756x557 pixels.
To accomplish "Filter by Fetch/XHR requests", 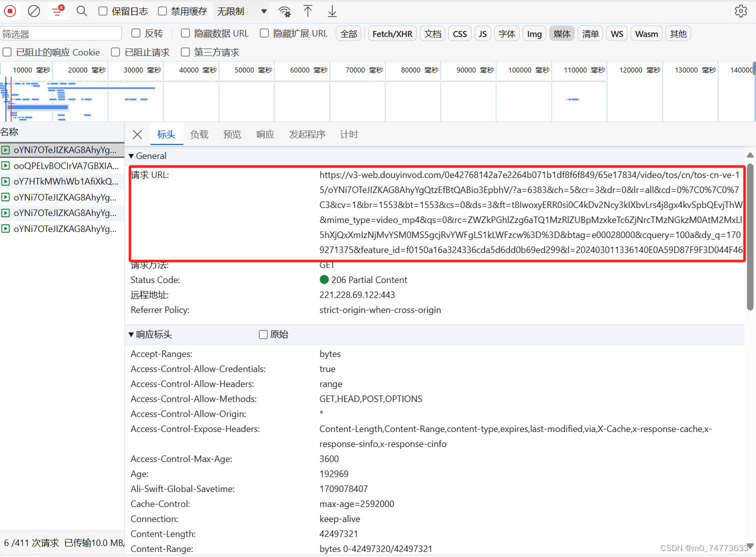I will pyautogui.click(x=393, y=33).
